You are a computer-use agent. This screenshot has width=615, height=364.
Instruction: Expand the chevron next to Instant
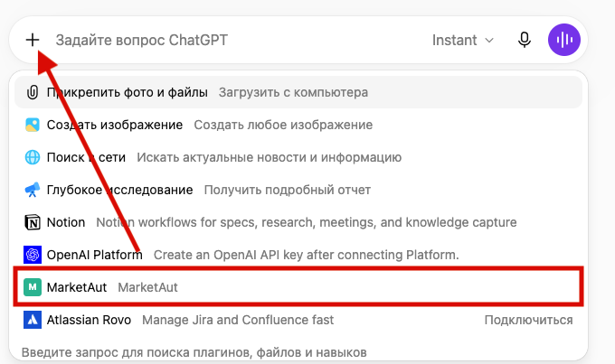489,41
